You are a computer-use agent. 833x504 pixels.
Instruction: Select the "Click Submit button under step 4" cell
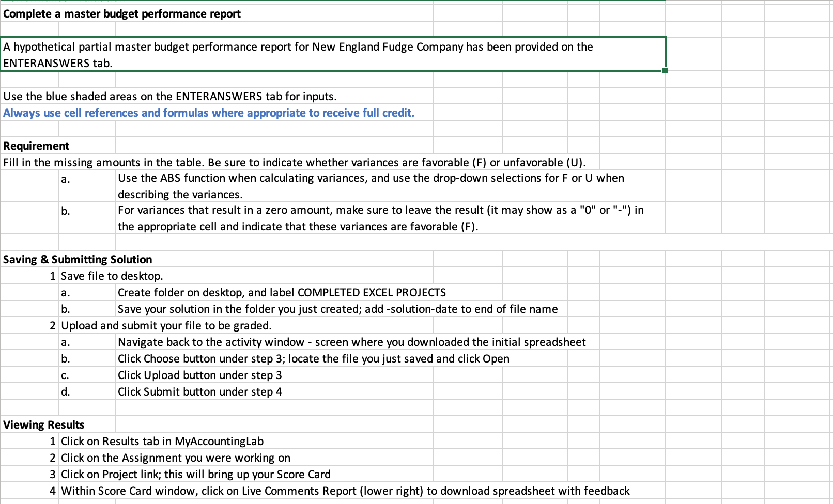[x=200, y=391]
